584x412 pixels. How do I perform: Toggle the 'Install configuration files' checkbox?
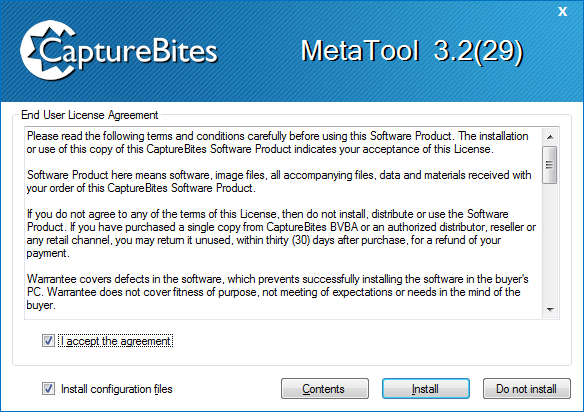pyautogui.click(x=48, y=389)
